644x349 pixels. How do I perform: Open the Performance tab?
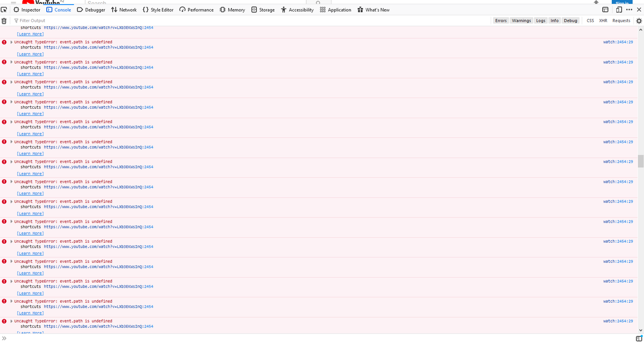tap(197, 10)
